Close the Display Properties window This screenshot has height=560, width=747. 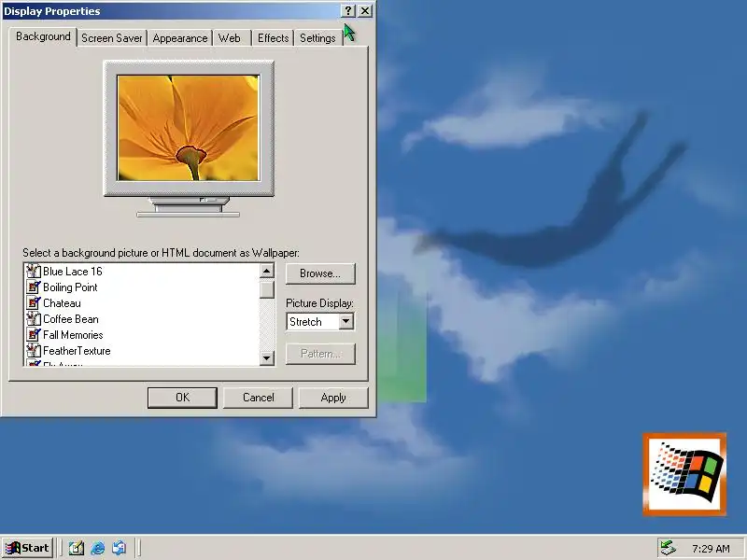(365, 10)
